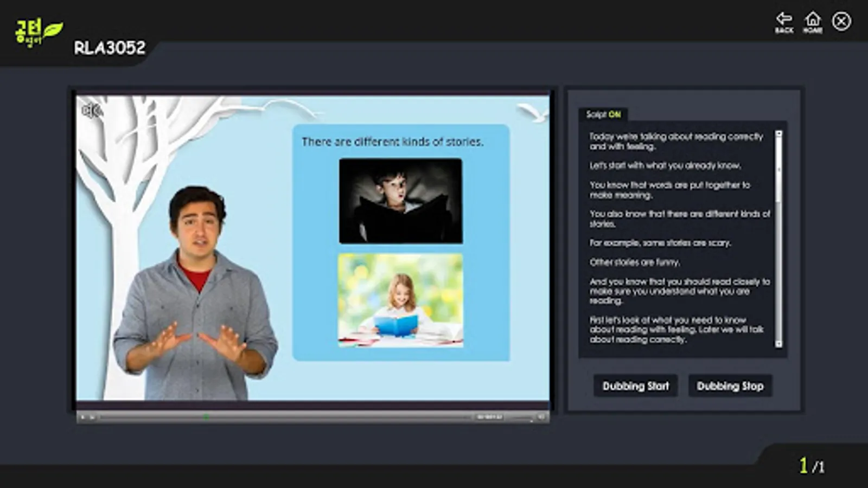This screenshot has height=488, width=868.
Task: Click the Dubbing Stop button
Action: tap(730, 386)
